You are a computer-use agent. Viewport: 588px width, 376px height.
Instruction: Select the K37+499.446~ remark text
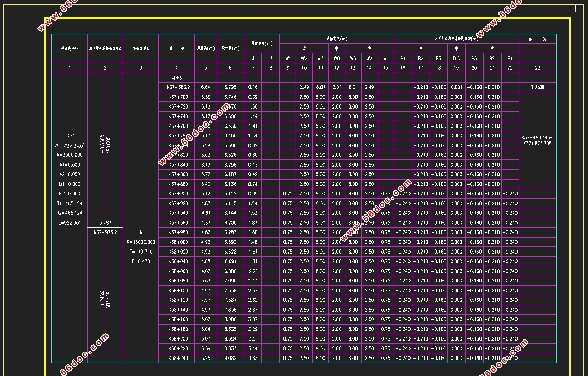coord(537,137)
